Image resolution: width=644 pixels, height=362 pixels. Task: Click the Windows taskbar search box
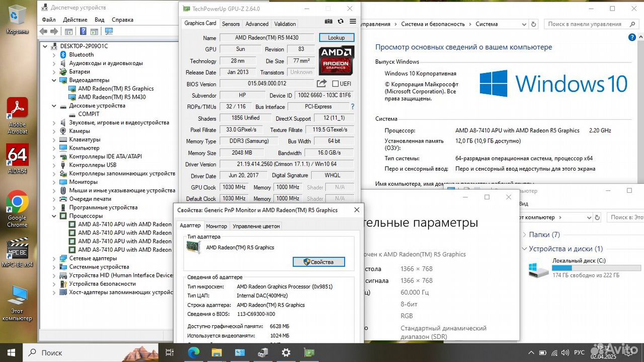tap(91, 352)
